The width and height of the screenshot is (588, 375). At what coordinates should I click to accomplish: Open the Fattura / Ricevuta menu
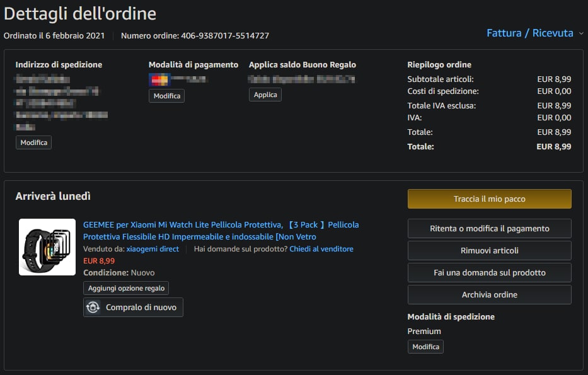529,33
